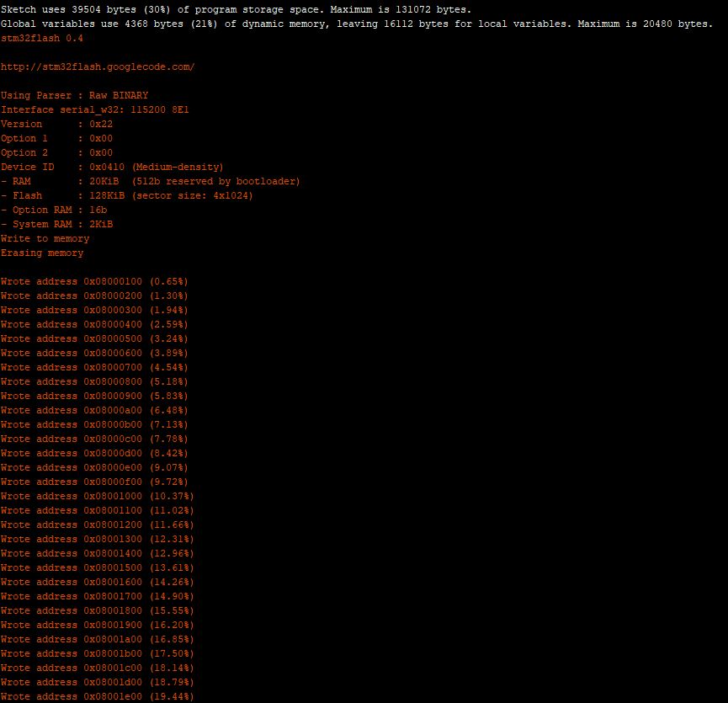Click the 'Version : 0x22' line
The height and width of the screenshot is (703, 728).
pyautogui.click(x=56, y=124)
